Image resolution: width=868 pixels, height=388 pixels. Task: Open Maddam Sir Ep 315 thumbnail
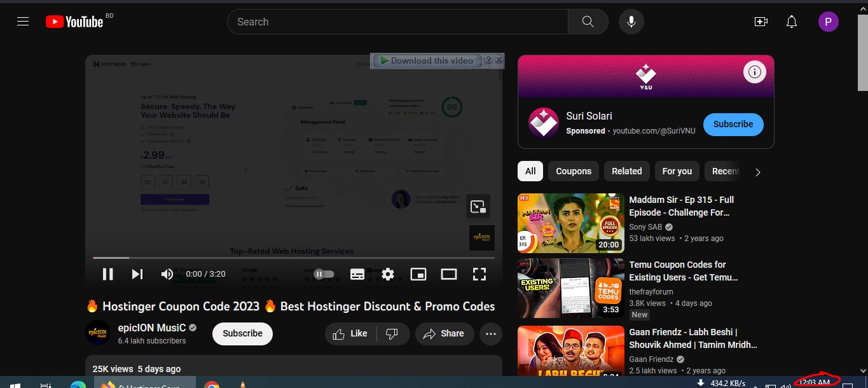click(571, 223)
